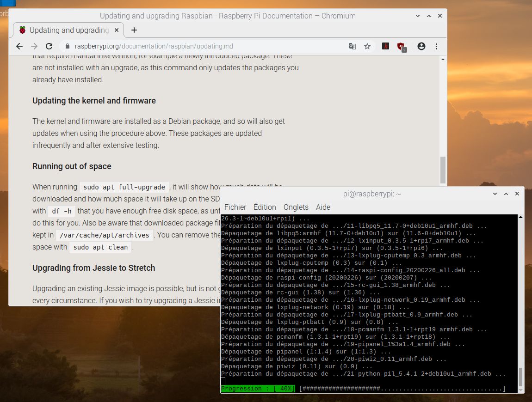
Task: Open the h264ify extension icon
Action: tap(385, 46)
